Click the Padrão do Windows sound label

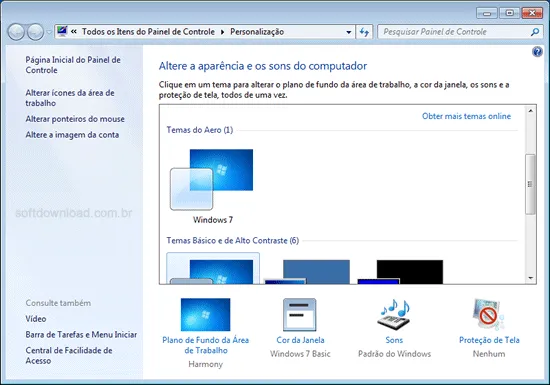[x=395, y=354]
